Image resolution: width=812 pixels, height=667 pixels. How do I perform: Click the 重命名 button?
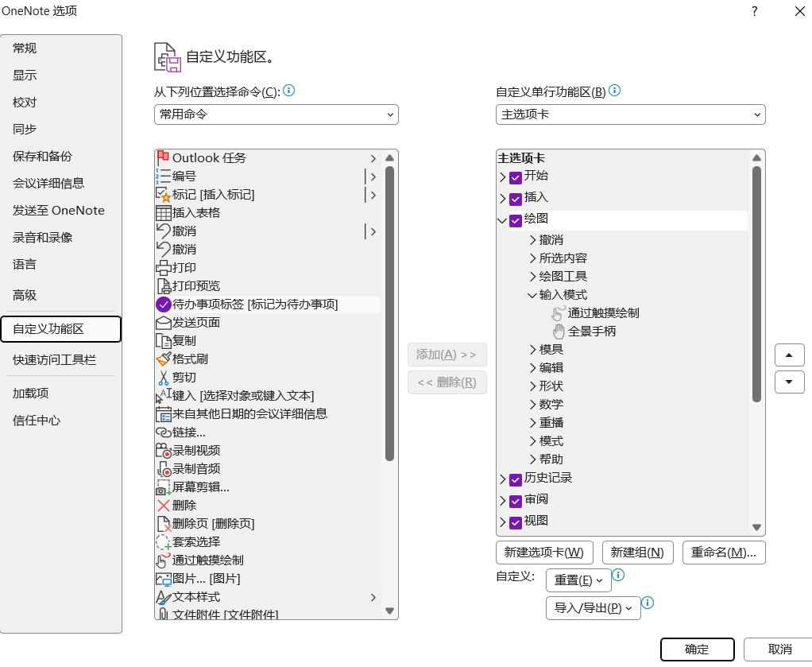[724, 553]
